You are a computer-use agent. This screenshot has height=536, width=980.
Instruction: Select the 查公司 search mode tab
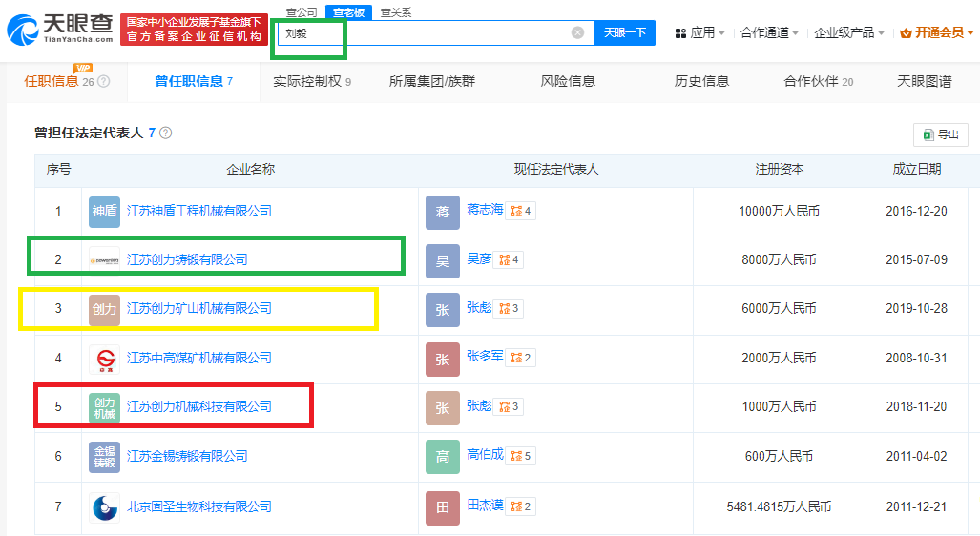click(x=302, y=12)
